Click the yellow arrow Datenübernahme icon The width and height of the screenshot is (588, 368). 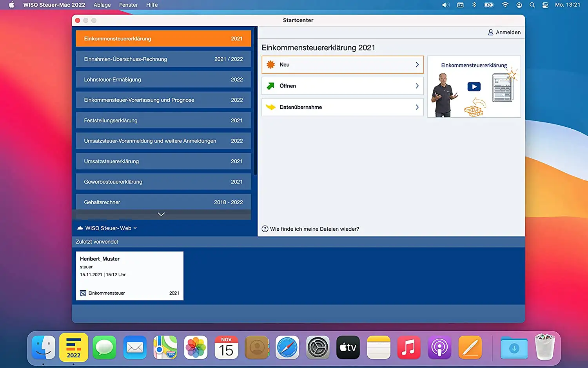(270, 107)
